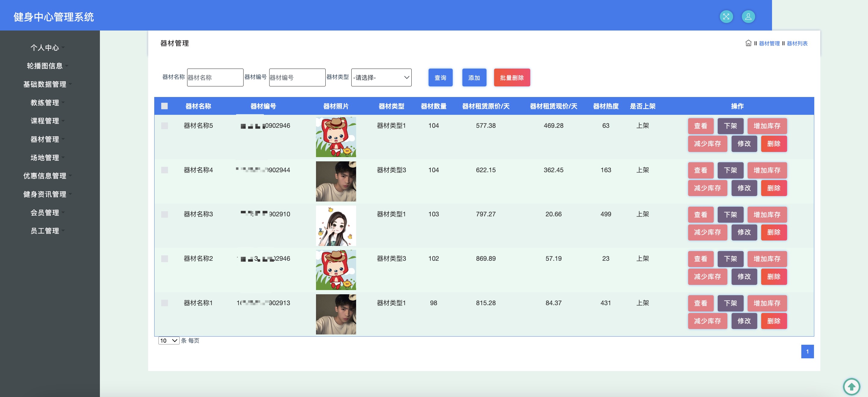Click 下架 for 器材名称4

tap(730, 170)
